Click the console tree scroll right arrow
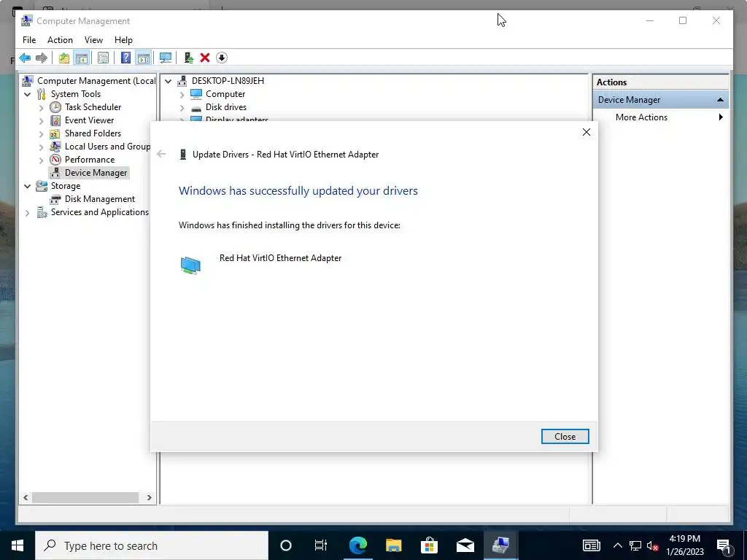The width and height of the screenshot is (747, 560). coord(149,497)
